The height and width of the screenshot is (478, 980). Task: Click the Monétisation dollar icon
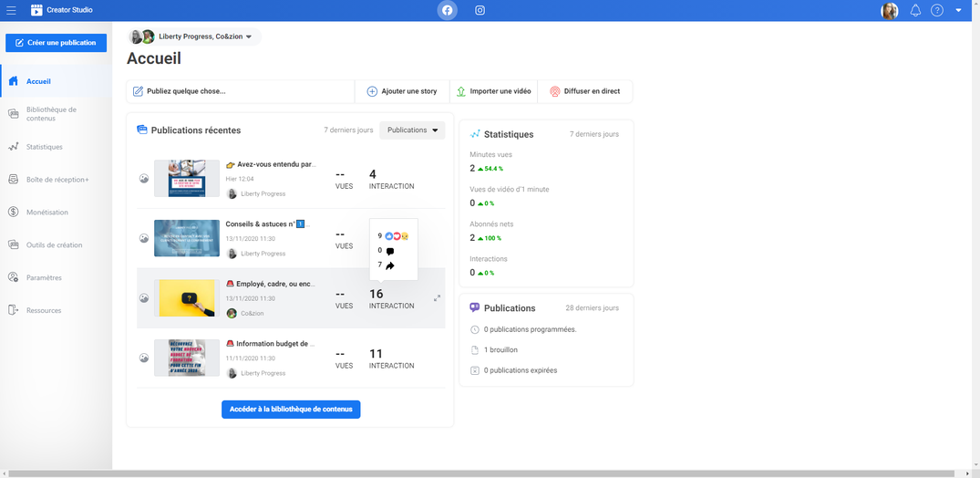[x=14, y=213]
